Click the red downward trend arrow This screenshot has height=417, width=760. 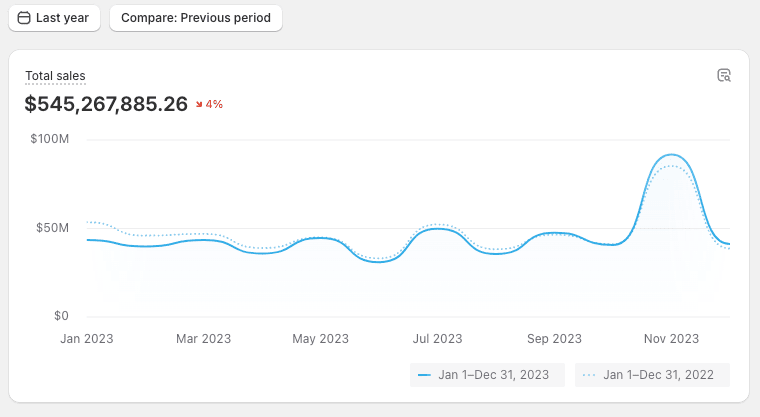[200, 104]
